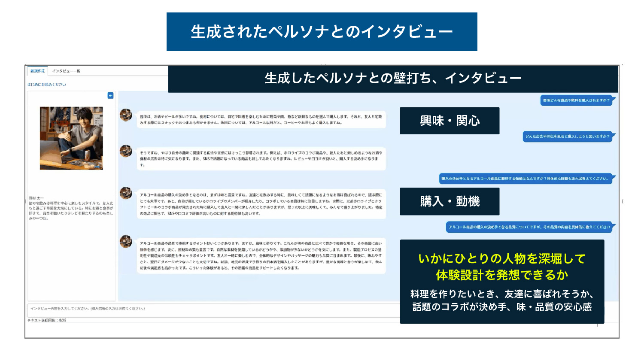Viewport: 644px width, 358px height.
Task: Click the avatar beside the reply starting アルコール商品の購入の決め手
Action: click(x=126, y=193)
